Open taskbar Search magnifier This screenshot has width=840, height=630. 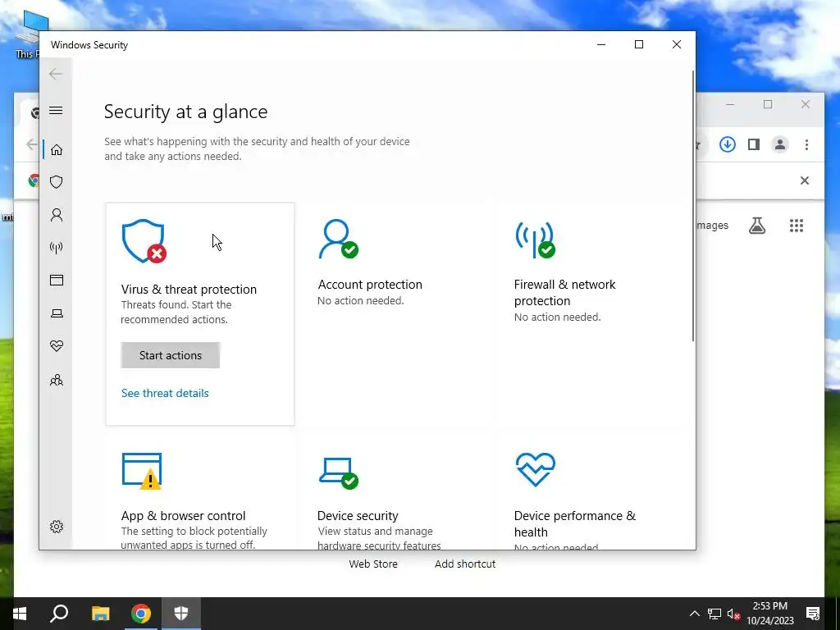[x=59, y=614]
